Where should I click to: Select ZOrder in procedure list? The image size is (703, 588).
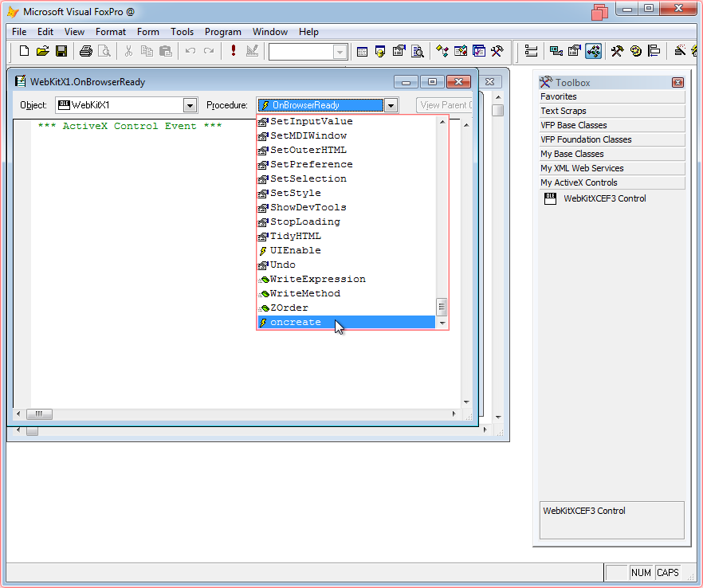(346, 308)
